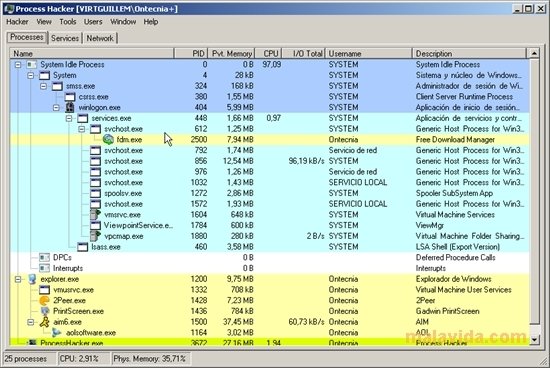The width and height of the screenshot is (550, 368).
Task: Click the aolsoftware.exe icon
Action: [x=56, y=333]
